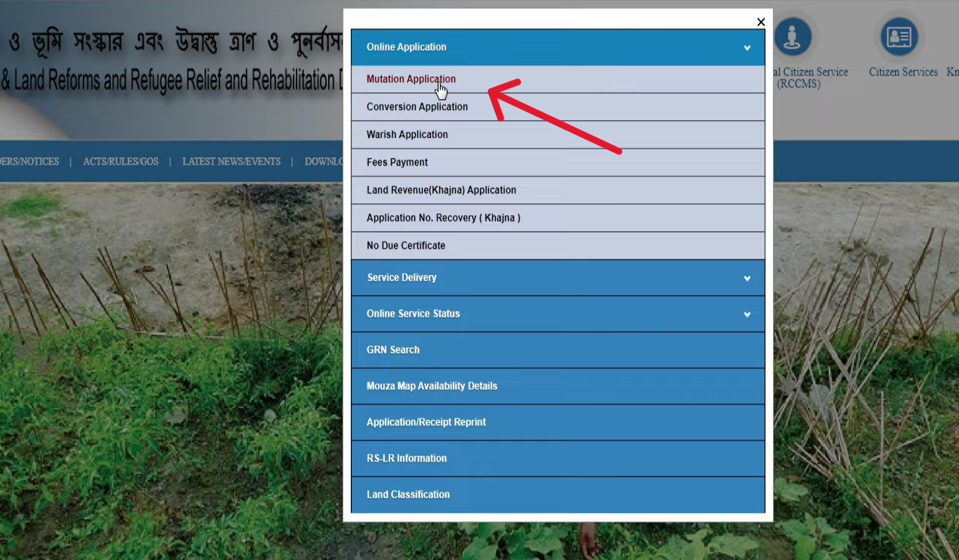Go to Fees Payment
Viewport: 959px width, 560px height.
pos(397,162)
